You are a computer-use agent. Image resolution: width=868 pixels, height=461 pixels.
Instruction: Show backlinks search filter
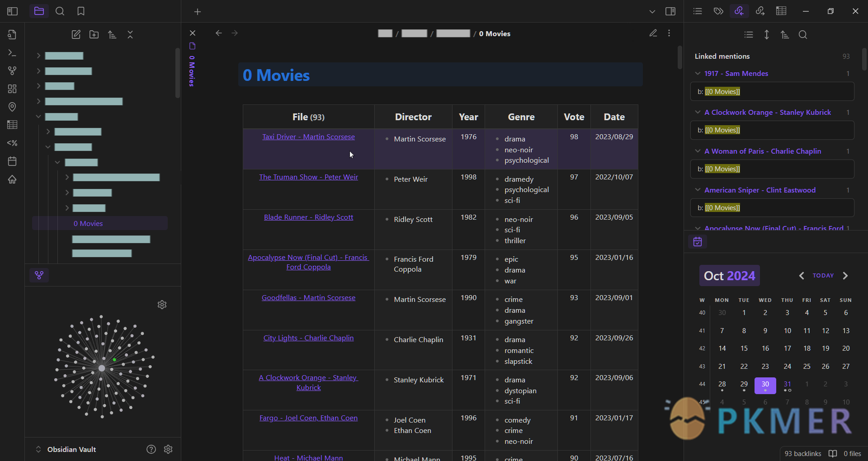tap(803, 35)
